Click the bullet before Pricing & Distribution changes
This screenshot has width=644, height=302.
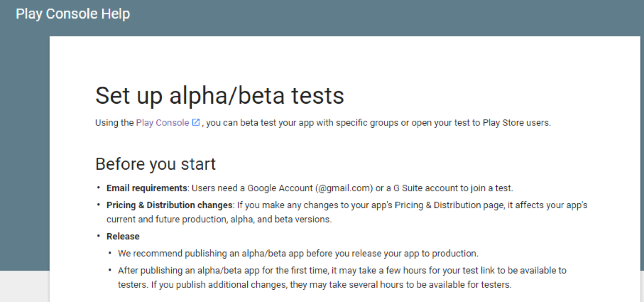pyautogui.click(x=99, y=205)
